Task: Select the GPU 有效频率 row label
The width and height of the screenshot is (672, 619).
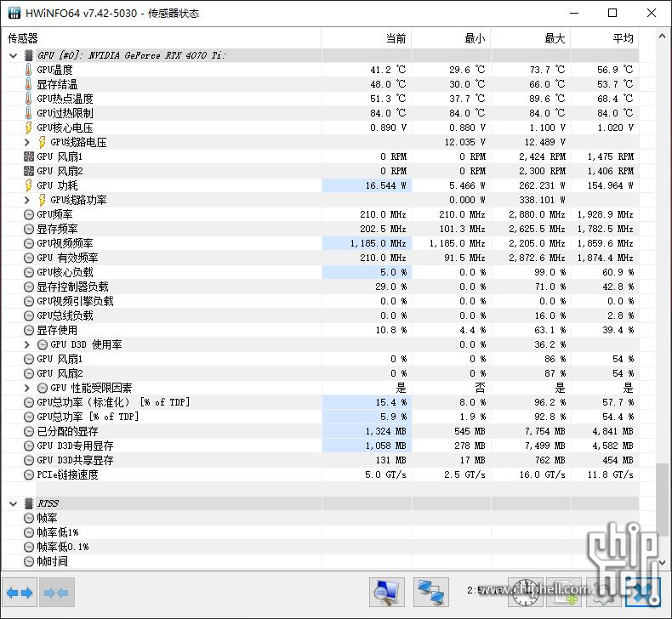Action: [67, 258]
